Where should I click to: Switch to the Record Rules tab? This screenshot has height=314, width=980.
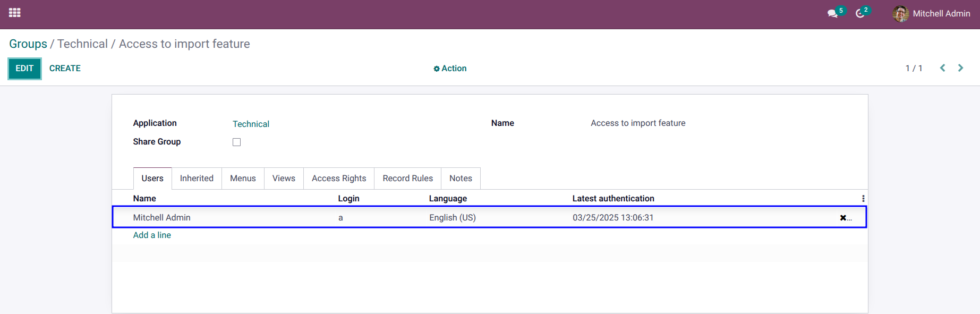click(408, 179)
